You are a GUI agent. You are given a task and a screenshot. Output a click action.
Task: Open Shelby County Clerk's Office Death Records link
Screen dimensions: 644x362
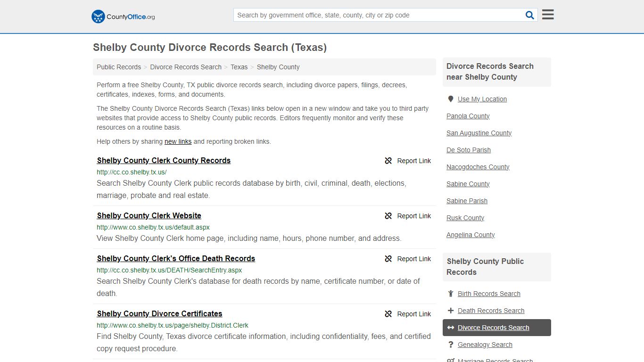(x=176, y=258)
